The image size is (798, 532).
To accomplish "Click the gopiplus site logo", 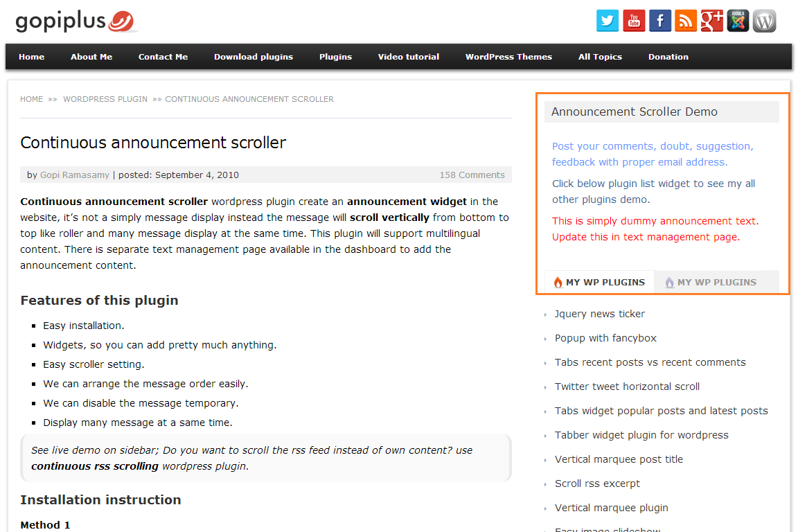I will point(76,21).
